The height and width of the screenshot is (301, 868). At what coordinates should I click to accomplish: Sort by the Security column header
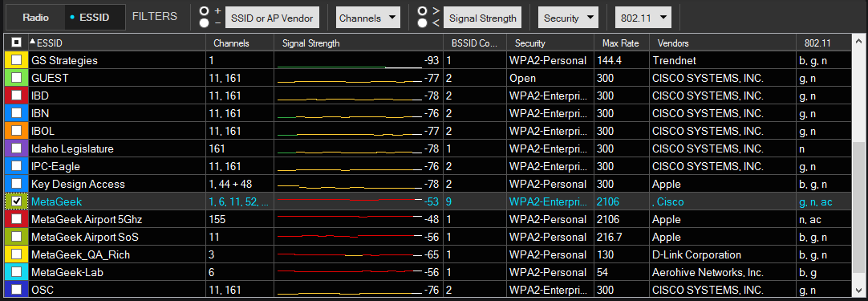point(550,43)
